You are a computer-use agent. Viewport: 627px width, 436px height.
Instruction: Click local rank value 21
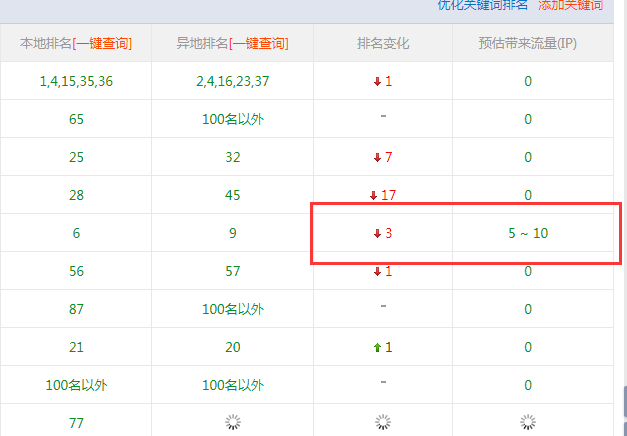click(x=76, y=347)
